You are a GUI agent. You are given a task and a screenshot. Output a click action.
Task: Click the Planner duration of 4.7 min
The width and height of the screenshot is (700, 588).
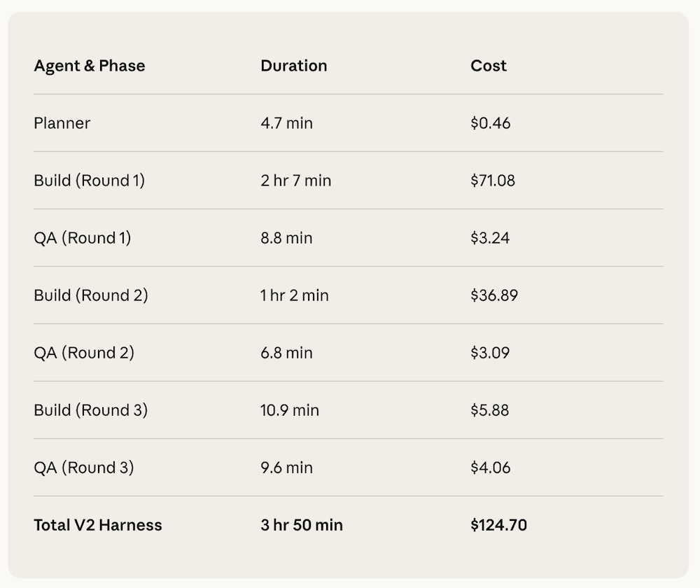(287, 123)
